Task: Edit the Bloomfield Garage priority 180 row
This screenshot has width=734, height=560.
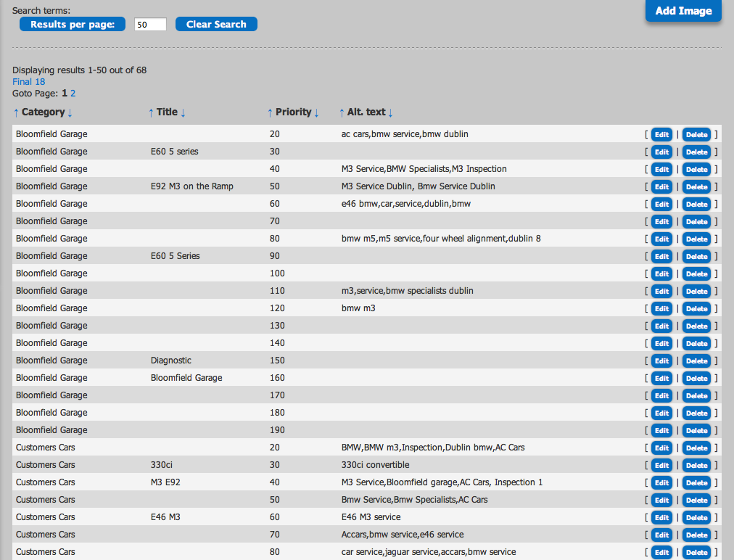Action: coord(661,413)
